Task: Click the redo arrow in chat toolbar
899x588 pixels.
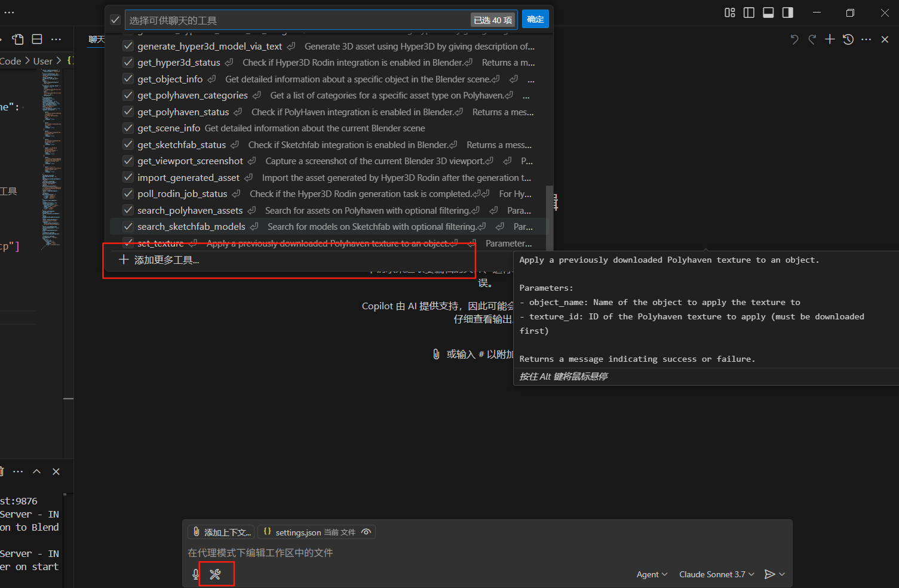Action: coord(812,39)
